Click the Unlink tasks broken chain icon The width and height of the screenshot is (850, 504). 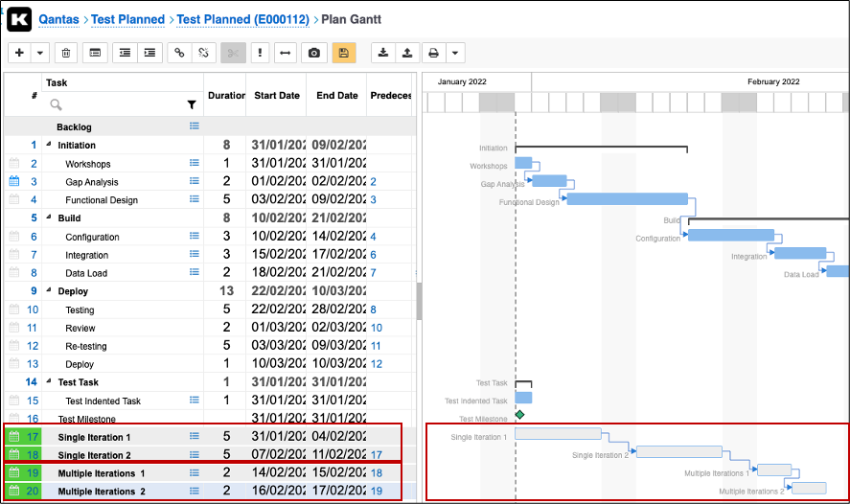point(204,53)
